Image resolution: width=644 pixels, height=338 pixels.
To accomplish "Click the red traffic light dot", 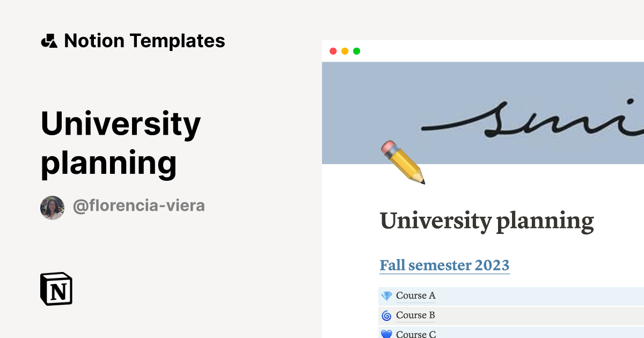I will click(333, 51).
